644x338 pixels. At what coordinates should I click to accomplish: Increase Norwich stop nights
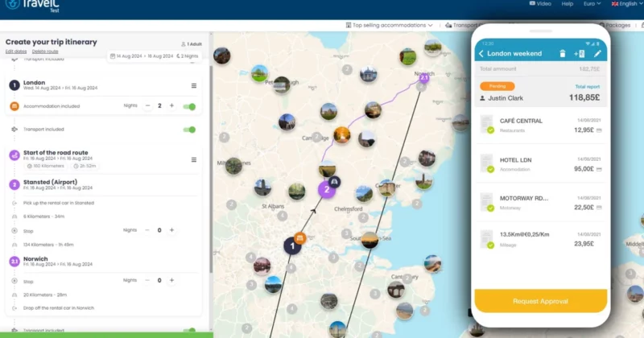tap(171, 281)
